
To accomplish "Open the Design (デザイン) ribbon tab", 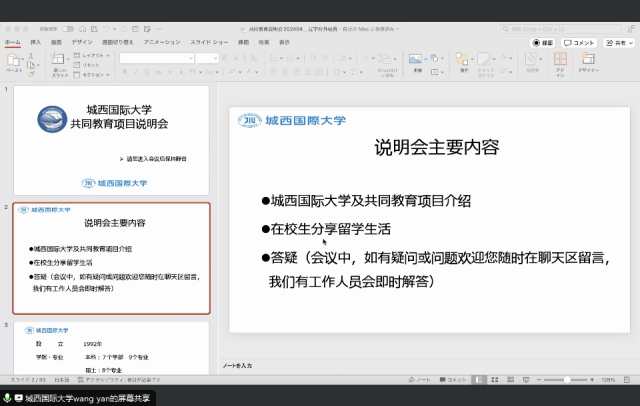I will pos(82,42).
